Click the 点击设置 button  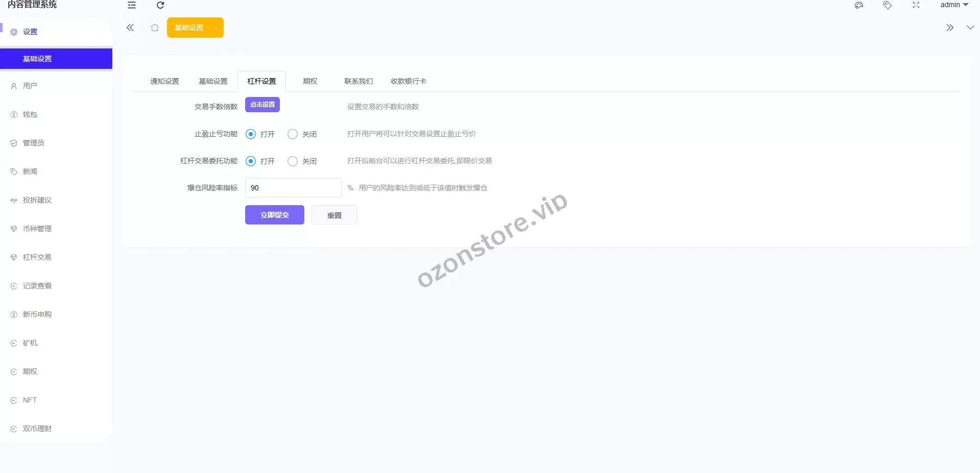[x=262, y=105]
